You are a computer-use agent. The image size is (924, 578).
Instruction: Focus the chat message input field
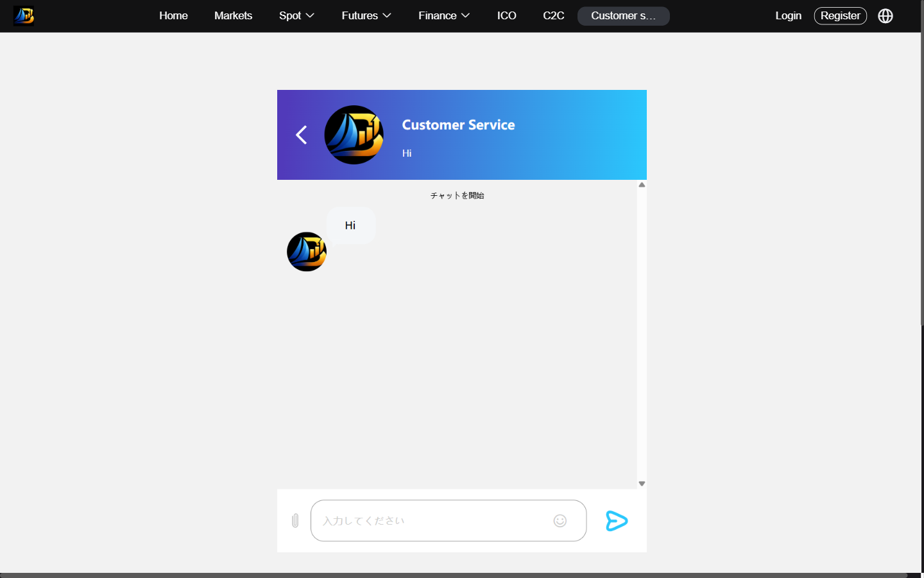pyautogui.click(x=449, y=521)
